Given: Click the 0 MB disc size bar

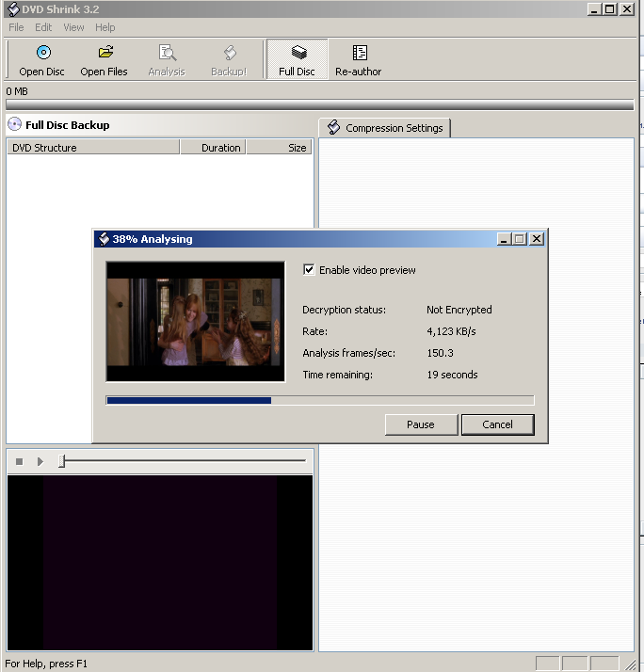Looking at the screenshot, I should click(x=320, y=104).
